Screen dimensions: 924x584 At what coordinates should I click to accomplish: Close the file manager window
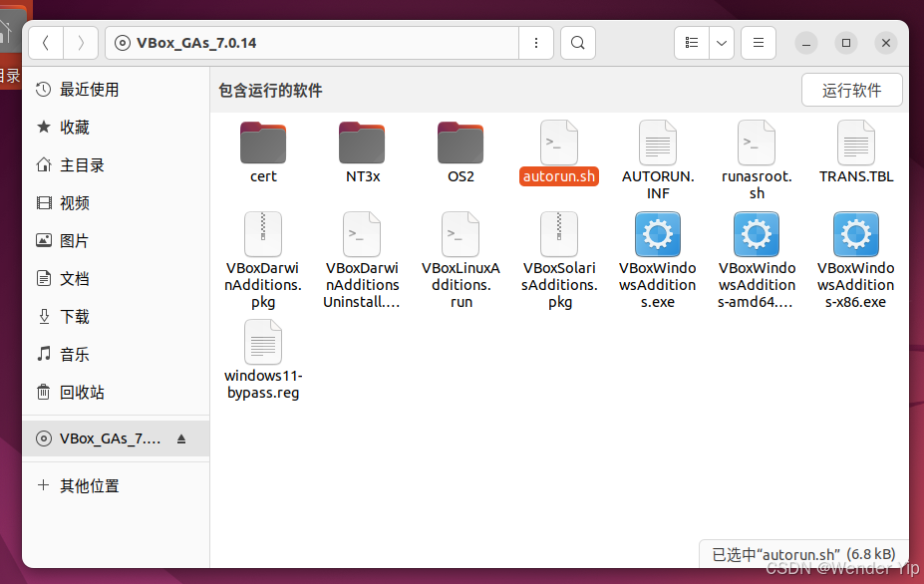coord(886,43)
